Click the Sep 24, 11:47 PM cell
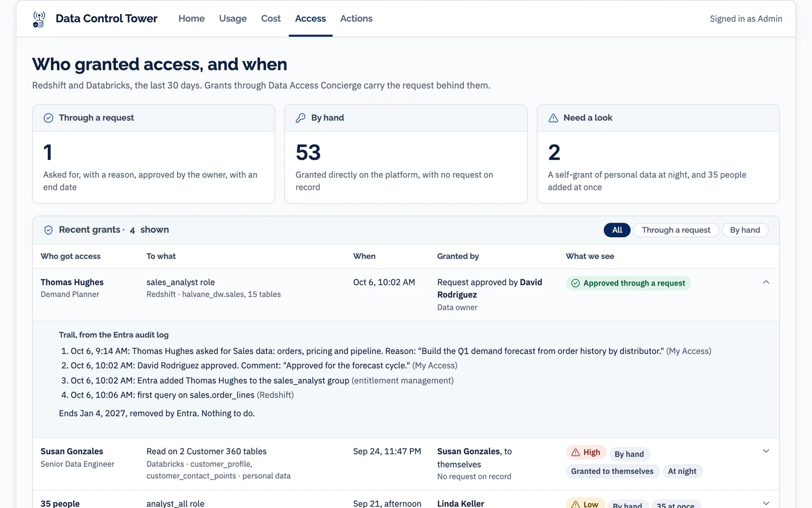Viewport: 812px width, 508px height. tap(387, 452)
